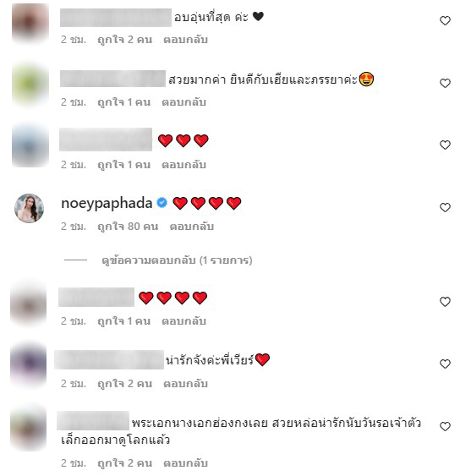Like the "พระเอกนางเอกฮ่องกงเลย" comment
Image resolution: width=460 pixels, height=476 pixels.
pos(445,427)
